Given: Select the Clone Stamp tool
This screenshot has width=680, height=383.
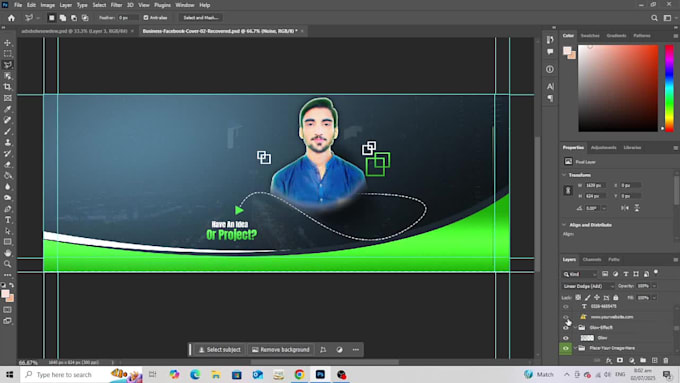Looking at the screenshot, I should [x=8, y=142].
